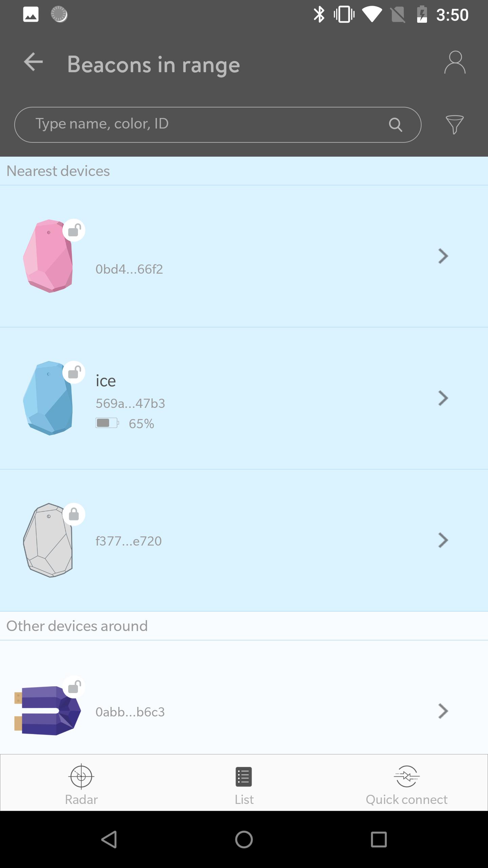Open device 0abb...b6c3 entry
488x868 pixels.
point(244,711)
